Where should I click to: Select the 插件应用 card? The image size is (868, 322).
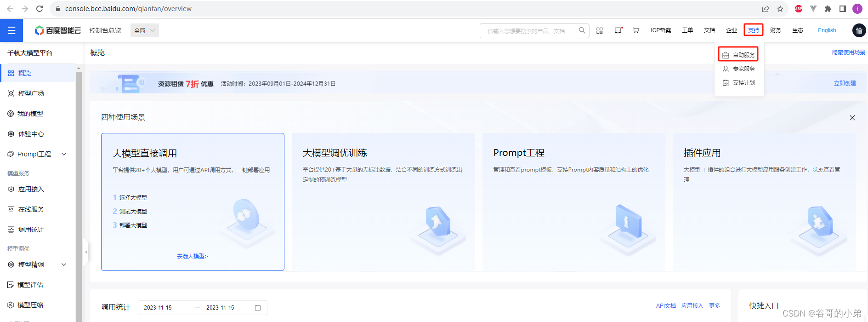(764, 202)
